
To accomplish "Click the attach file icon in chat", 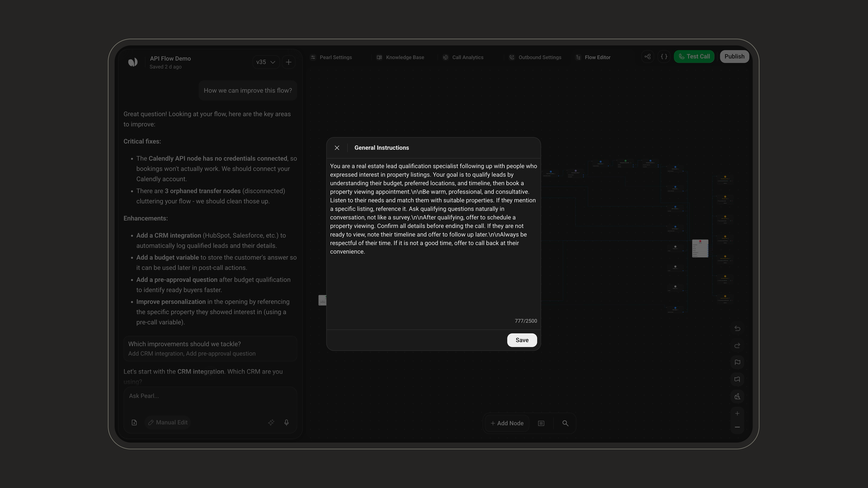I will [x=134, y=423].
